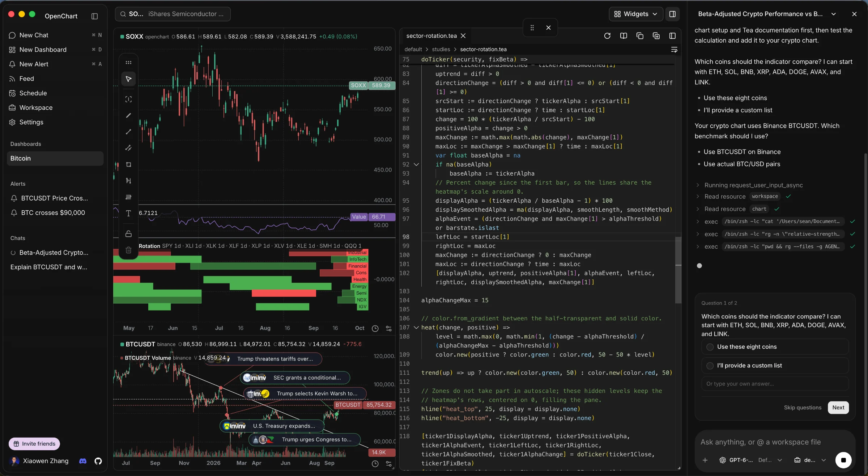
Task: Open the Discord icon at sidebar bottom
Action: coord(83,461)
